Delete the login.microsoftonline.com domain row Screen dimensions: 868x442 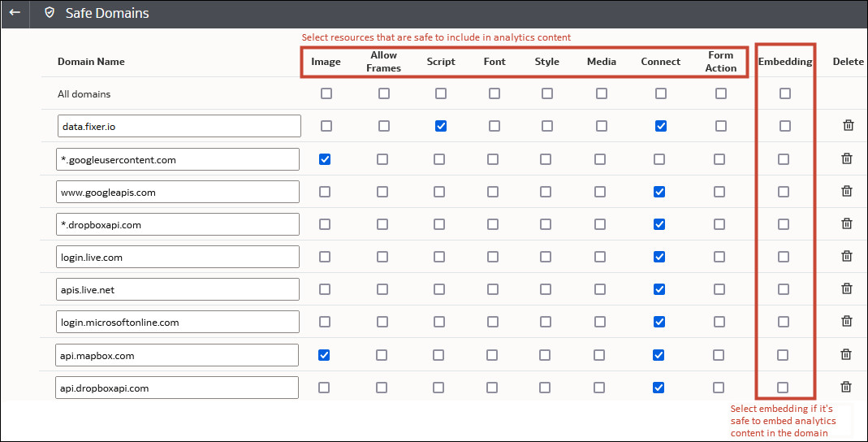(846, 321)
